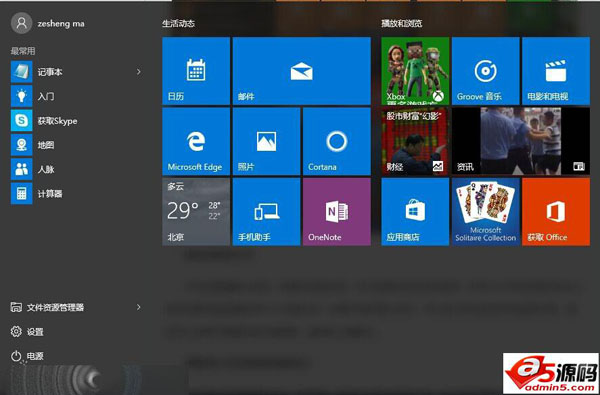Open the 获取 Office tile
Viewport: 600px width, 395px height.
556,212
